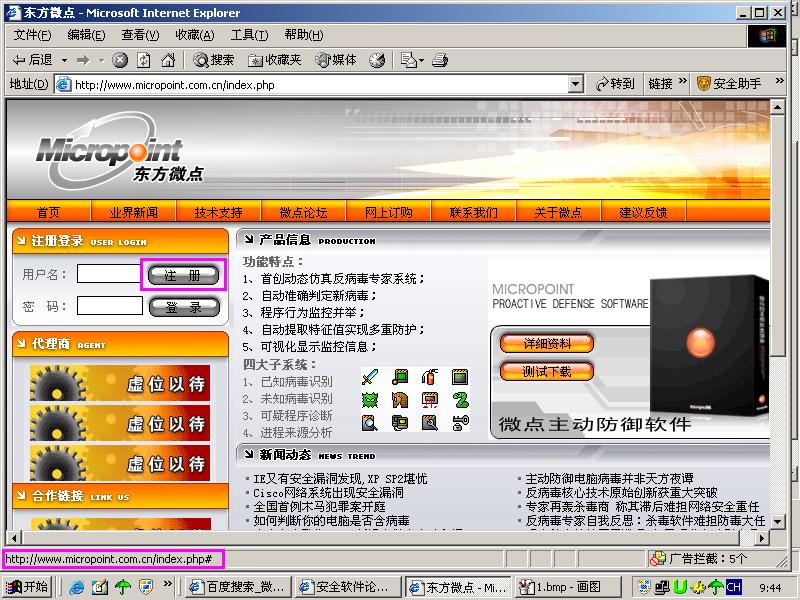Viewport: 800px width, 600px height.
Task: Open the 联系我们 navigation tab
Action: 473,212
